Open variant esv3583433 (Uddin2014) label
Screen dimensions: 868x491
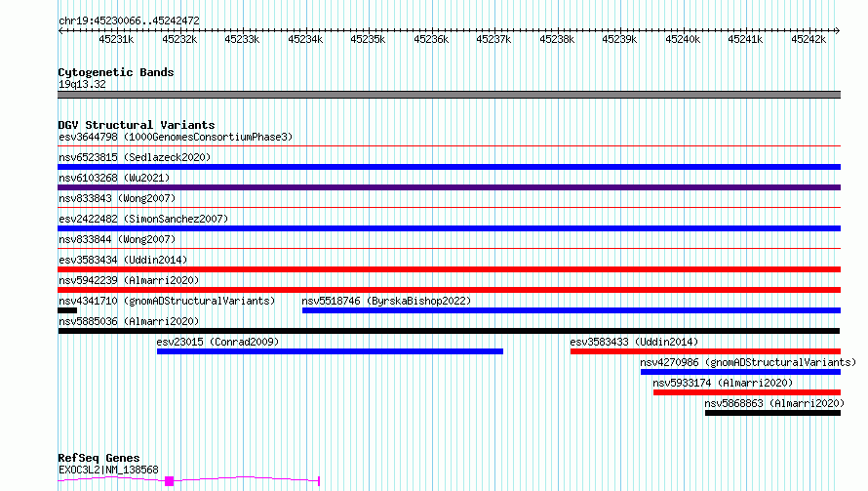[x=634, y=342]
